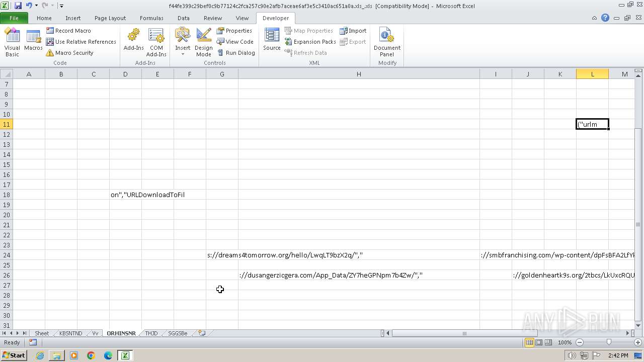Click Import XML button

point(353,31)
